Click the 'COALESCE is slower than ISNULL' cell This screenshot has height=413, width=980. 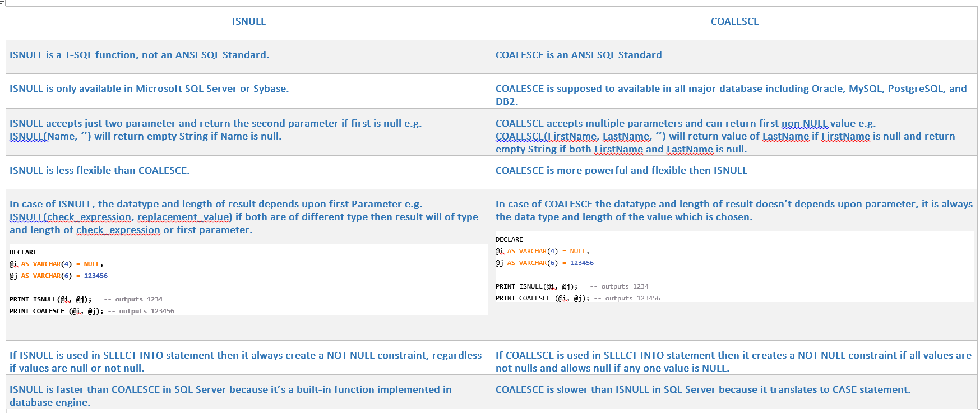pyautogui.click(x=702, y=389)
